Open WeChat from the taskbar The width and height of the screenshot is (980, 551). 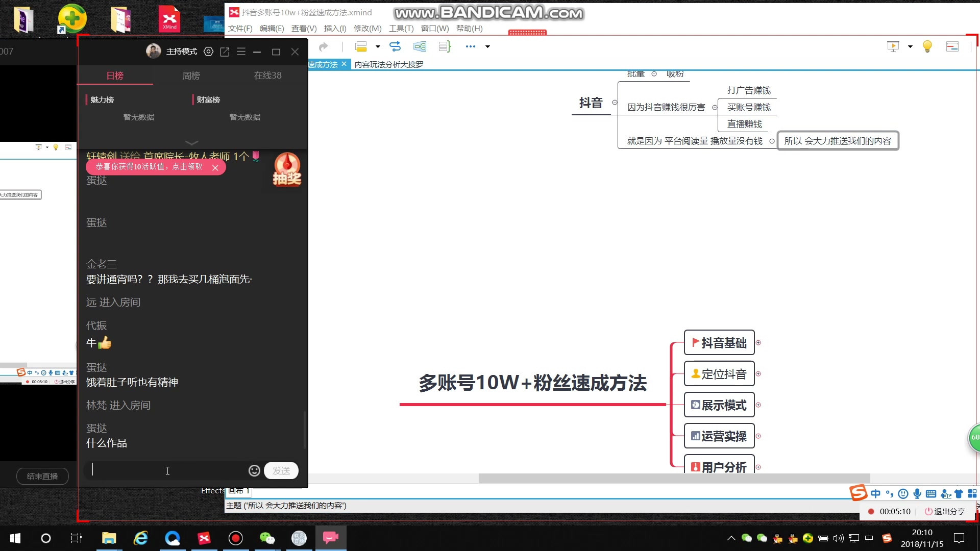267,538
